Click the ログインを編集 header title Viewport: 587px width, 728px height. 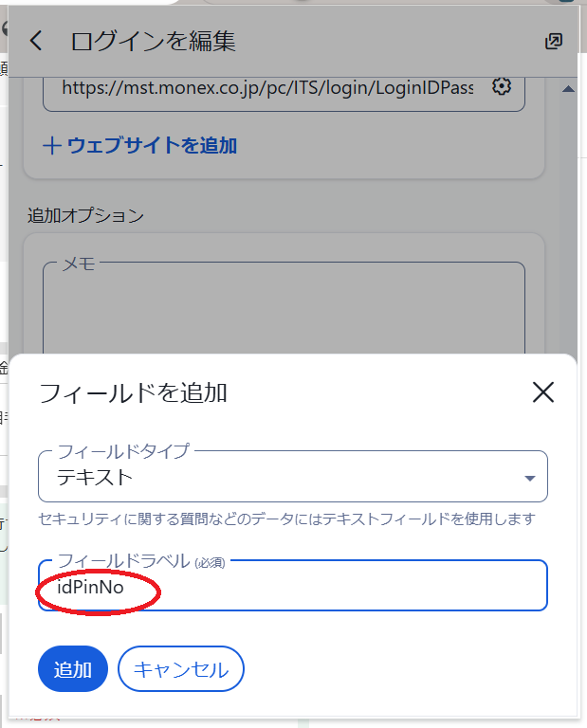(153, 41)
